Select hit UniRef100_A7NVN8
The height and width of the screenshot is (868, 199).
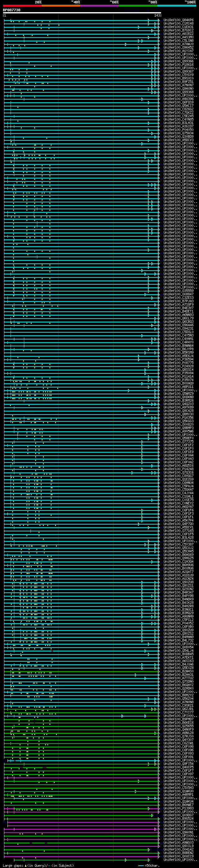pos(178,702)
